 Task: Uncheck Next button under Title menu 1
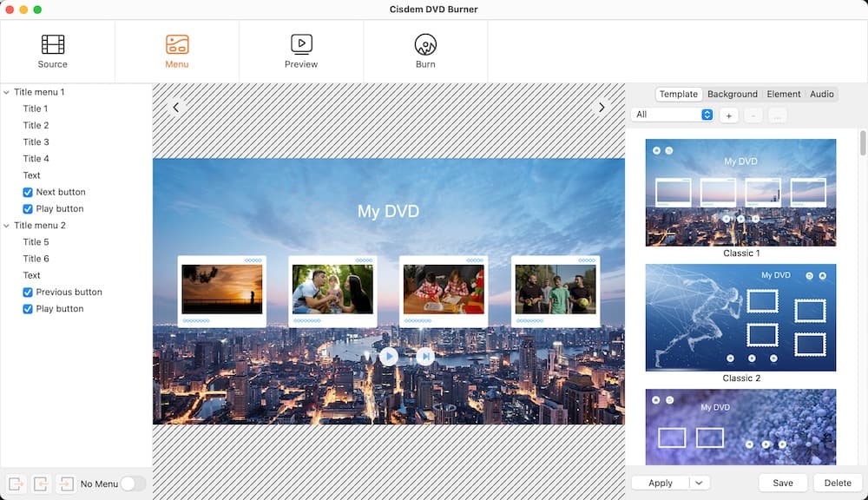pyautogui.click(x=28, y=192)
